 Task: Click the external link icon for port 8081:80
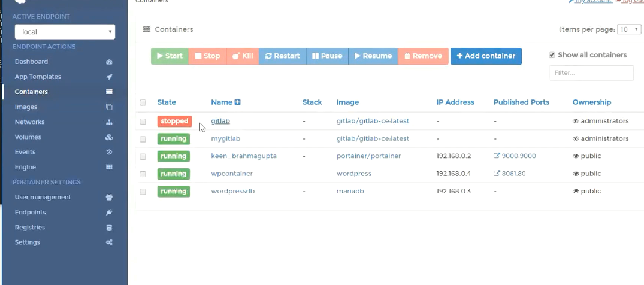point(497,174)
